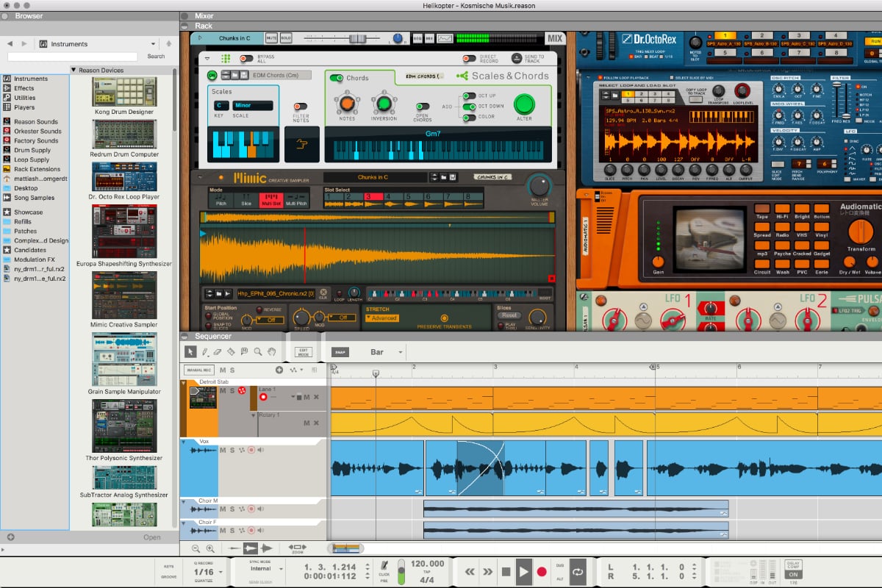Image resolution: width=882 pixels, height=588 pixels.
Task: Fold the Scales & Chords device
Action: 207,58
